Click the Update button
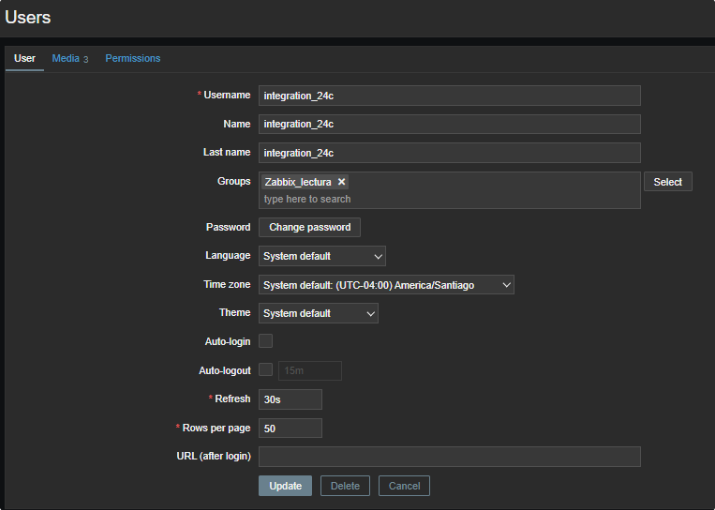The width and height of the screenshot is (715, 510). click(285, 486)
